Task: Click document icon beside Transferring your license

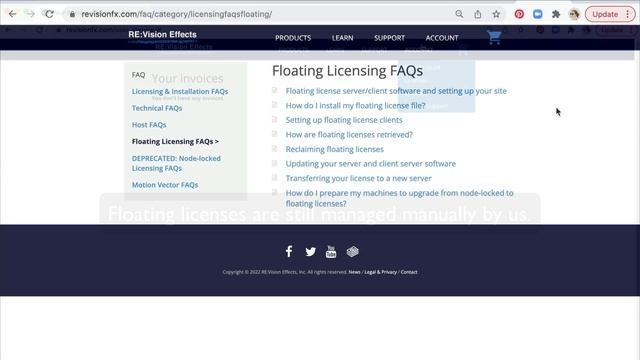Action: (275, 178)
